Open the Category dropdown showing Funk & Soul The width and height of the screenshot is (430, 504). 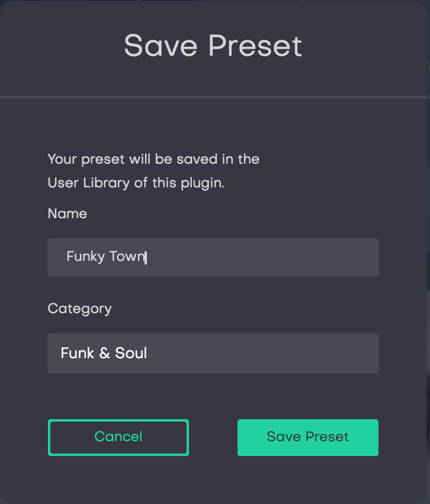[x=213, y=353]
